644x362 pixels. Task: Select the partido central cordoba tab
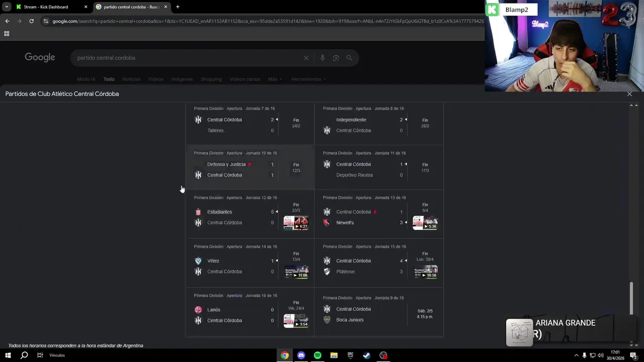tap(131, 7)
